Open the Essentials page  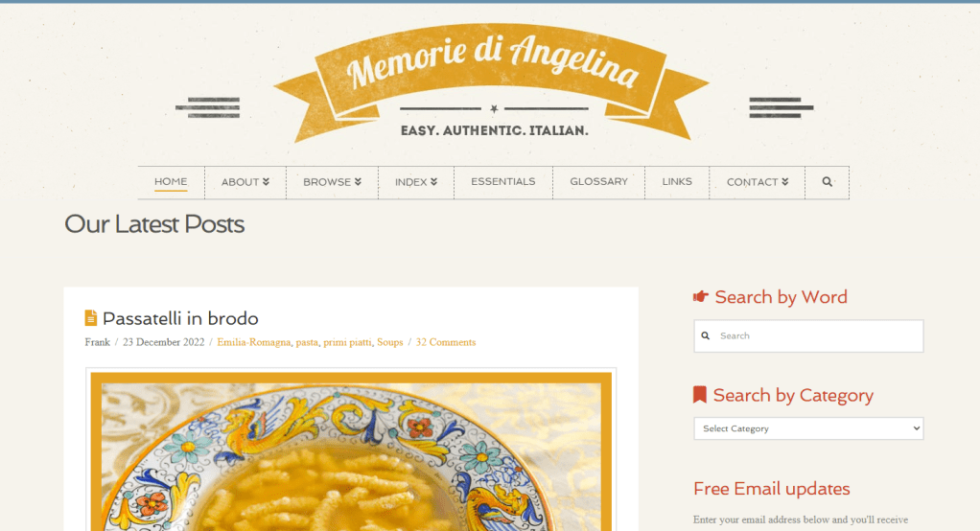503,182
